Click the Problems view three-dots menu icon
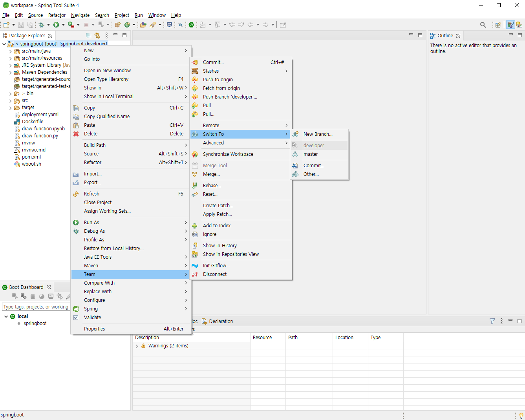This screenshot has height=420, width=525. click(x=501, y=321)
